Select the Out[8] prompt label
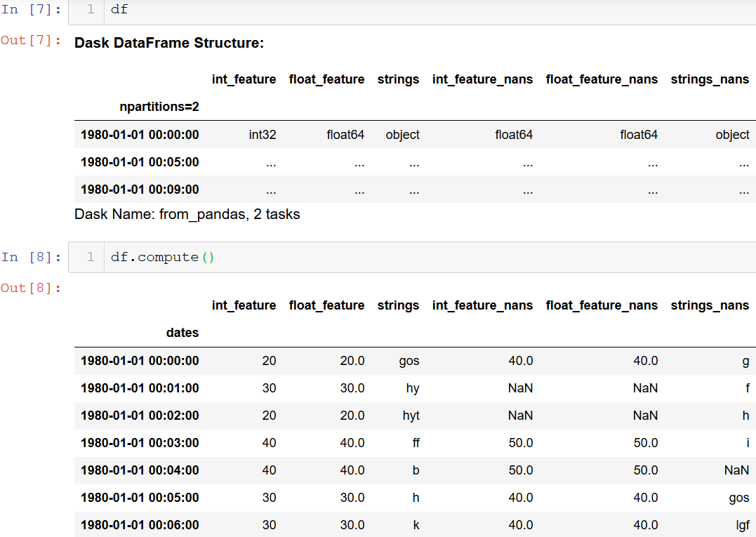Screen dimensions: 756x537 click(32, 289)
